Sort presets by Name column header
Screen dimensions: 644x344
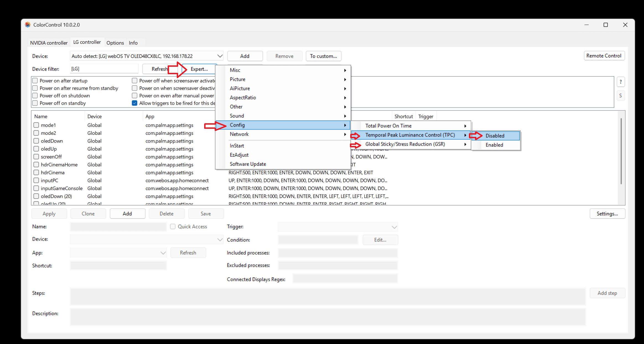pos(58,116)
